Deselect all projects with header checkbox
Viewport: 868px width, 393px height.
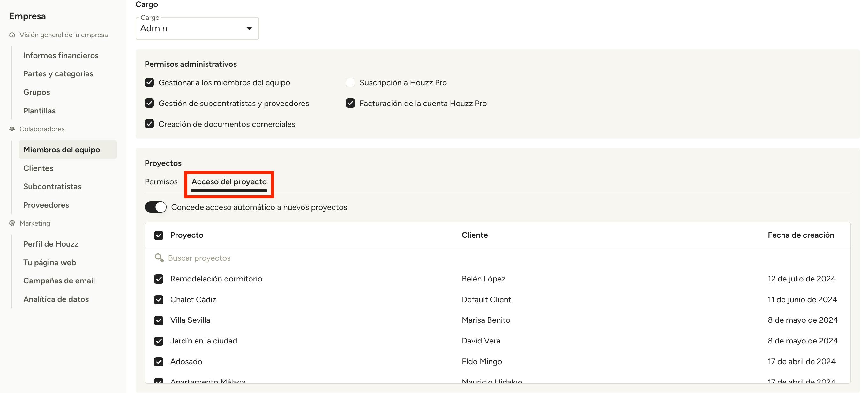(x=159, y=235)
